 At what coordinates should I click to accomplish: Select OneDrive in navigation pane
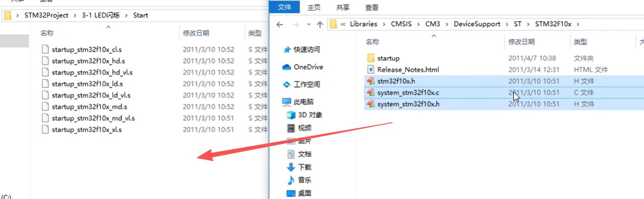pyautogui.click(x=309, y=67)
